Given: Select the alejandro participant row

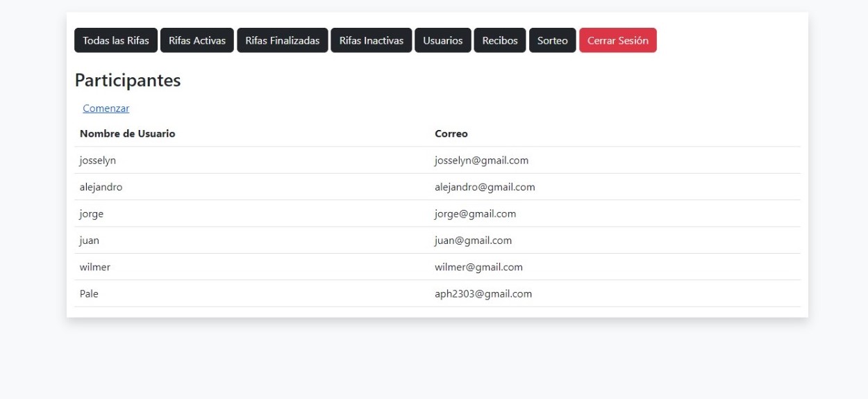Looking at the screenshot, I should [101, 187].
